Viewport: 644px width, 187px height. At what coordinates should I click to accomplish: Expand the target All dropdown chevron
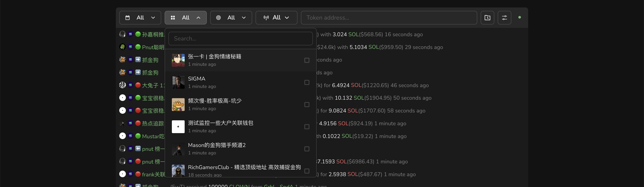[243, 18]
